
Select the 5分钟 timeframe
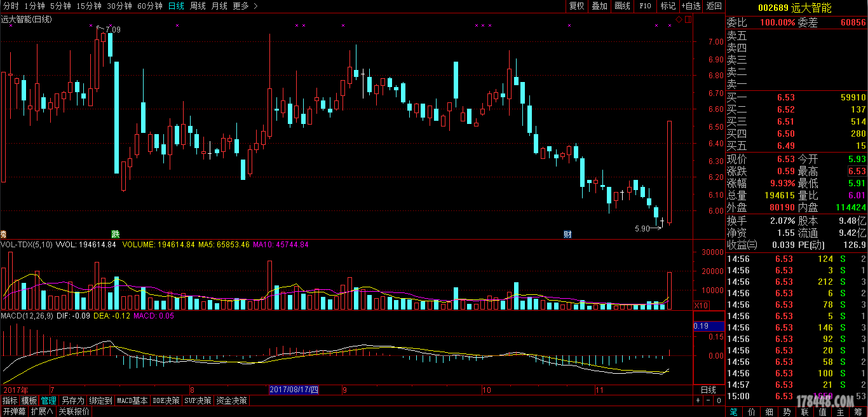click(x=60, y=6)
